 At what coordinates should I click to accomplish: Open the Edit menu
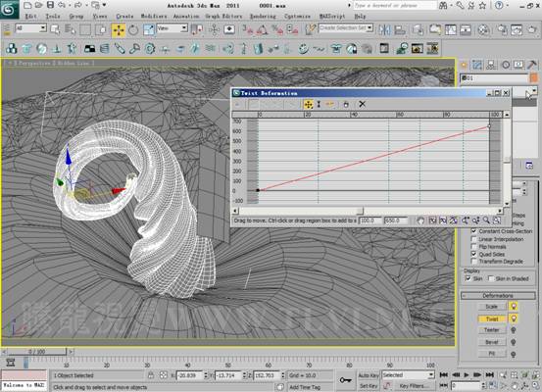pyautogui.click(x=30, y=17)
